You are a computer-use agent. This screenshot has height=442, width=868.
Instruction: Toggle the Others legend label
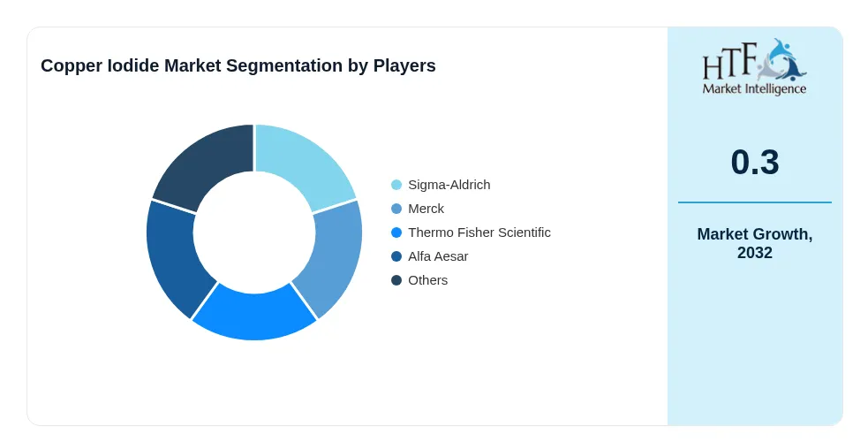(x=428, y=280)
